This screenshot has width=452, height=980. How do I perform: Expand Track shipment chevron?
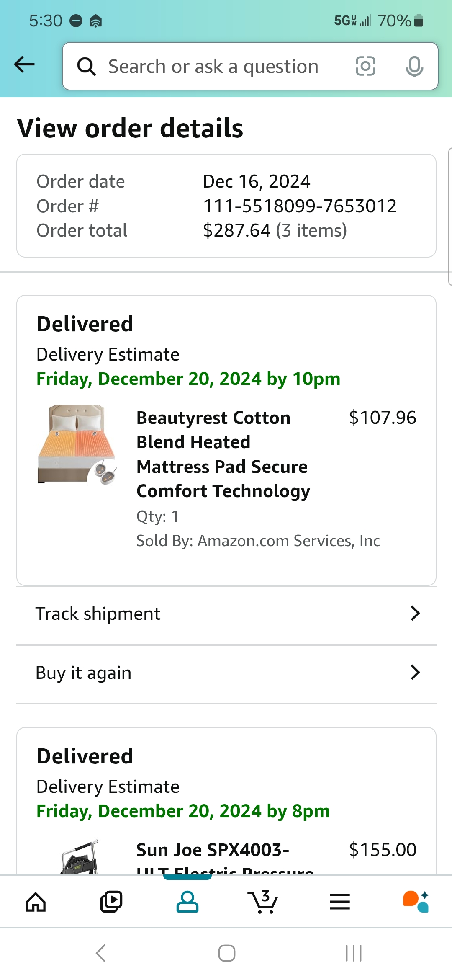(x=415, y=613)
